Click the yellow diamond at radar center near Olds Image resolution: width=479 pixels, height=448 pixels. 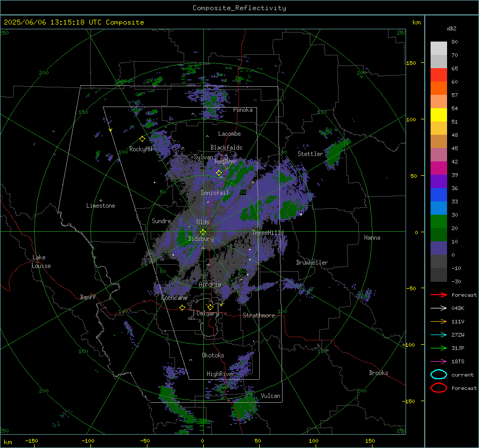point(203,232)
